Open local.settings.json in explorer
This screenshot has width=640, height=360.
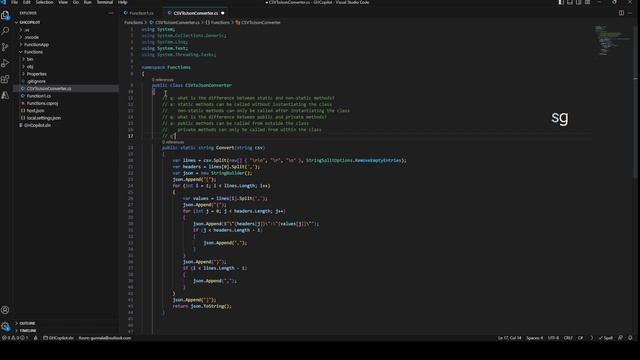(44, 118)
